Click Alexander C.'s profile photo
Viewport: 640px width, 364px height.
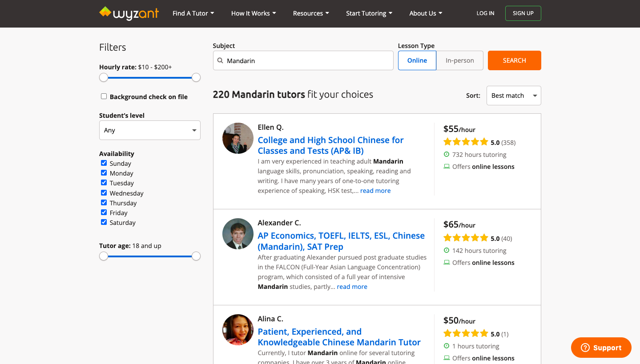(238, 234)
